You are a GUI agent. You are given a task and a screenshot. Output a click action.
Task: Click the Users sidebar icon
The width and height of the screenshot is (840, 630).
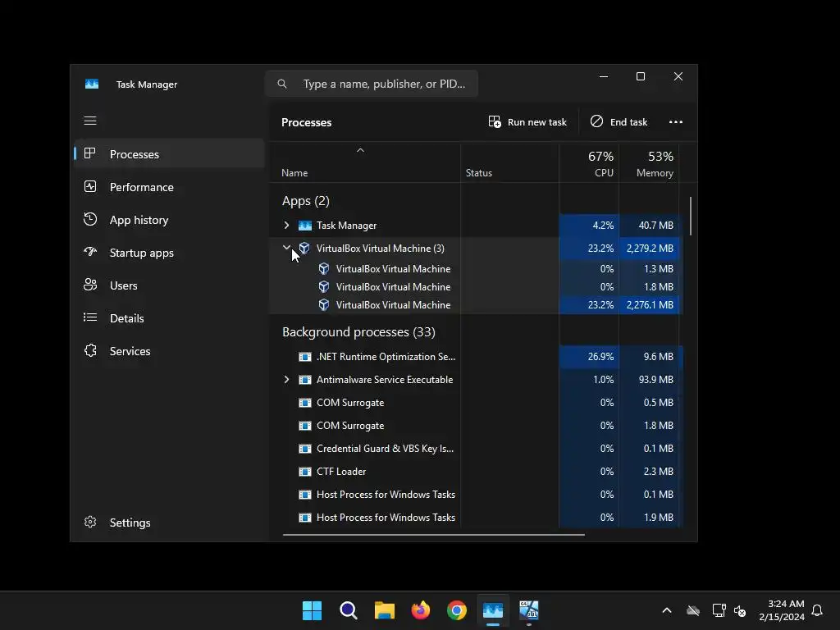coord(90,285)
